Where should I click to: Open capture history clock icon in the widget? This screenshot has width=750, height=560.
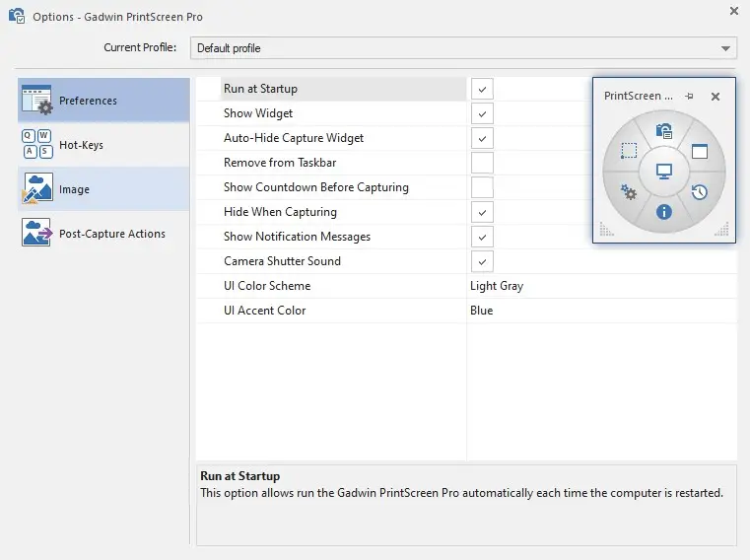(700, 192)
